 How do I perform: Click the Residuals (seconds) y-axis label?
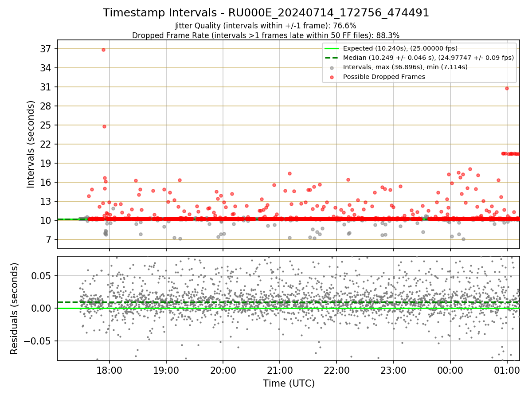(x=14, y=309)
